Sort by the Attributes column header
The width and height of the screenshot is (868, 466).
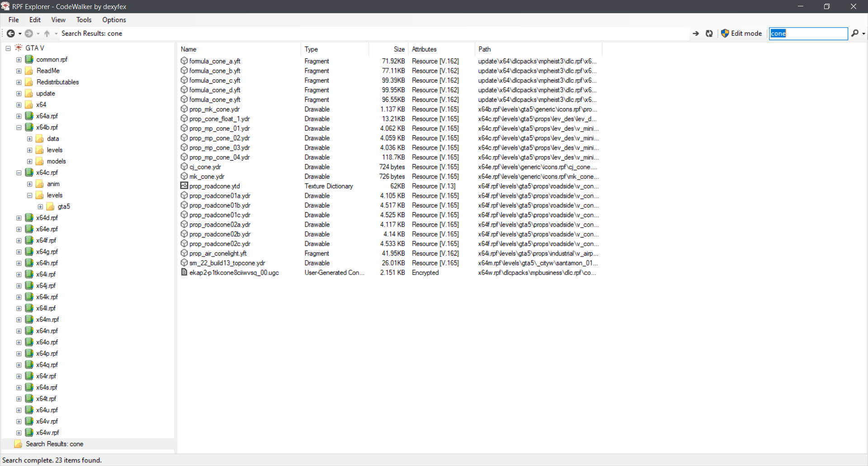[441, 49]
